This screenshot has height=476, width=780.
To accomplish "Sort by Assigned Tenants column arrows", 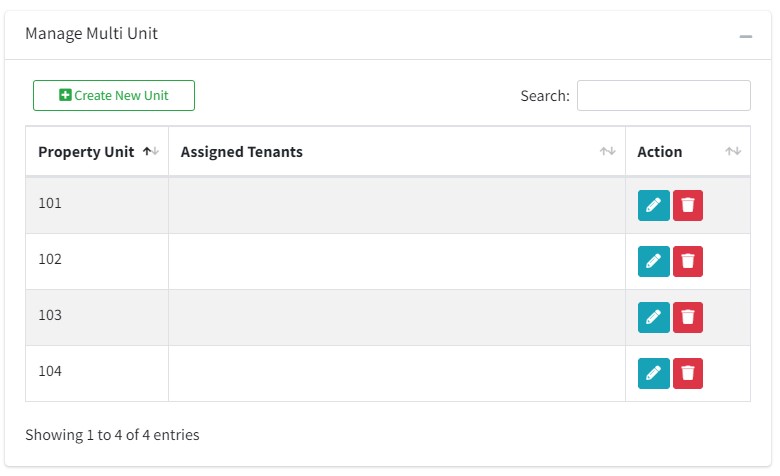I will click(x=607, y=151).
